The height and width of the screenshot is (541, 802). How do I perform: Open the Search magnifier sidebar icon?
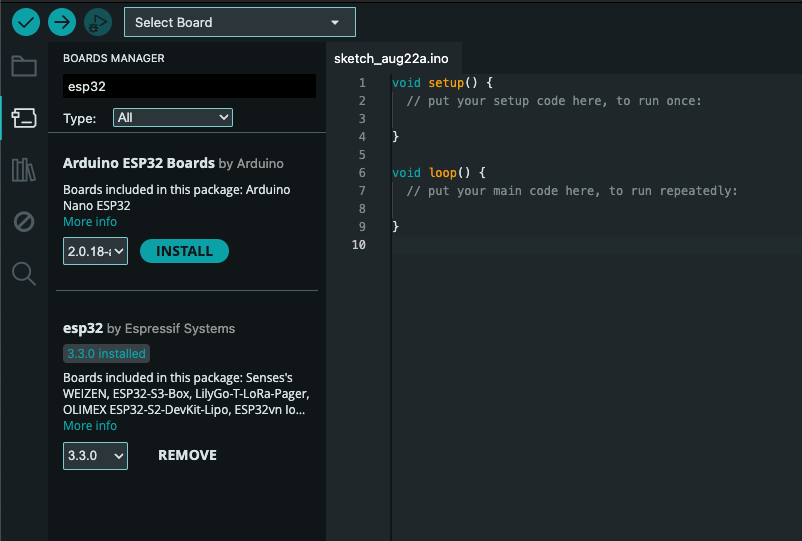(24, 274)
